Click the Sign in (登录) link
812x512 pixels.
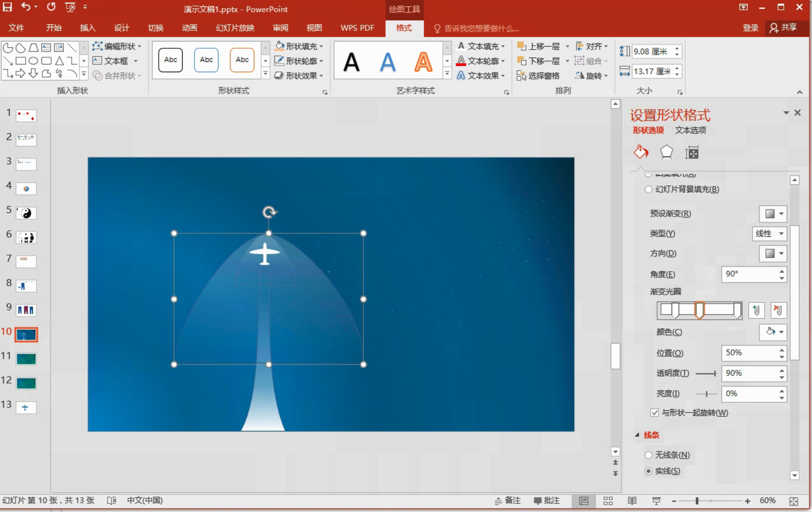[x=751, y=28]
